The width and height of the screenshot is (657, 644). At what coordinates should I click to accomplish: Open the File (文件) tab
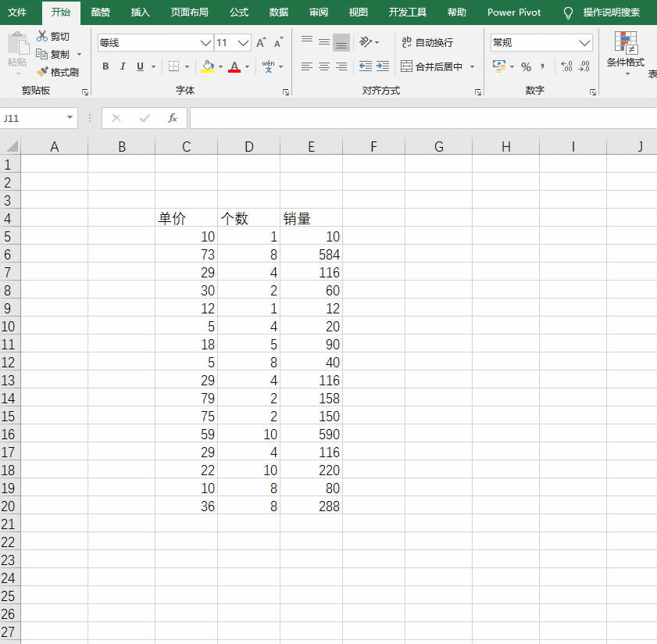point(17,13)
